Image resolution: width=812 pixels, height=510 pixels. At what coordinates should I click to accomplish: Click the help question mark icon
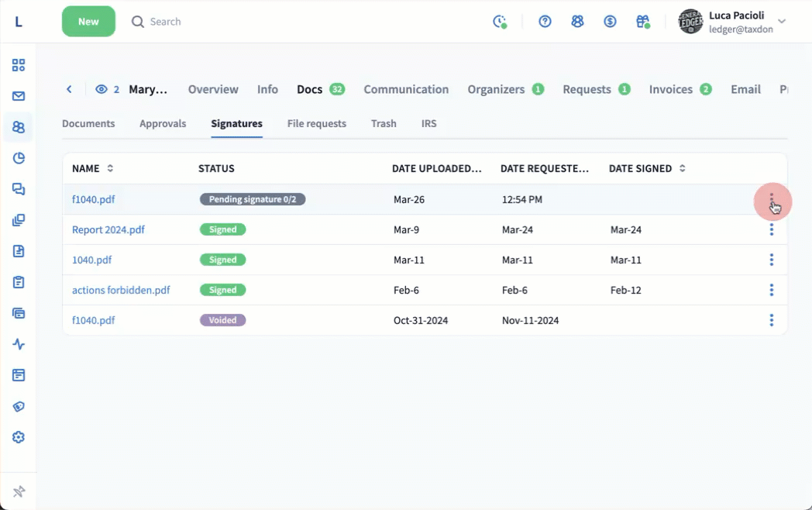(545, 22)
